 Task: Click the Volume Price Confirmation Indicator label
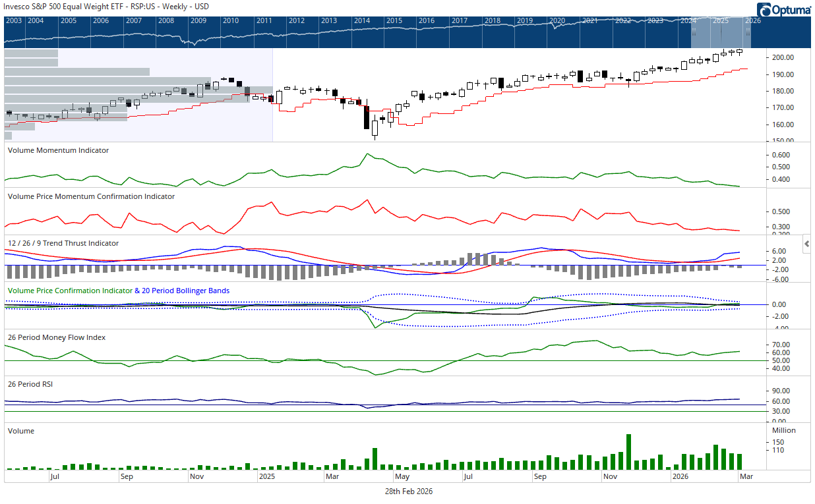point(70,291)
